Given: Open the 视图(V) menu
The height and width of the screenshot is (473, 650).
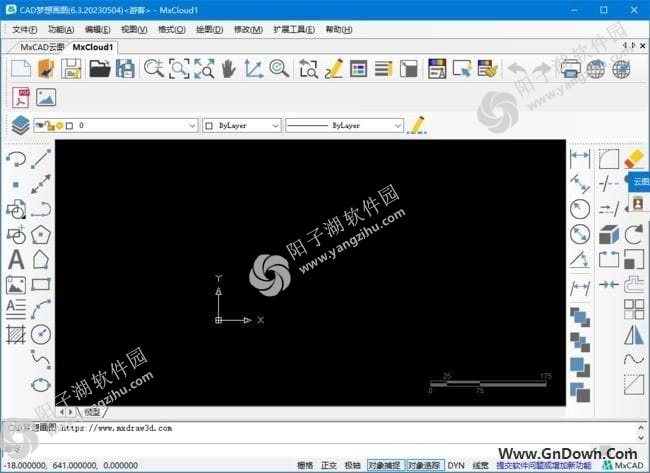Looking at the screenshot, I should [x=134, y=29].
